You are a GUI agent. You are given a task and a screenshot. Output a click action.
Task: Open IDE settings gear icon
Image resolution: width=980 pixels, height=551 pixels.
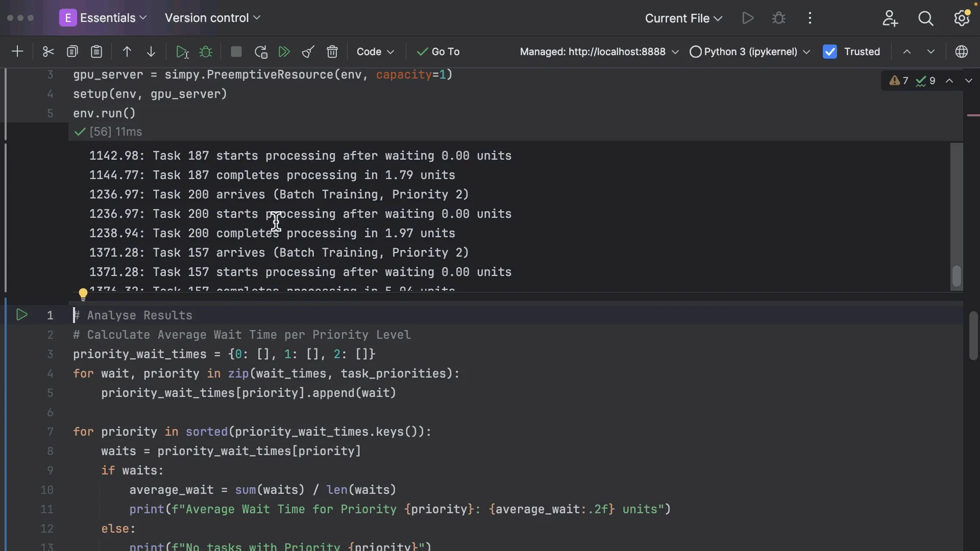point(962,18)
